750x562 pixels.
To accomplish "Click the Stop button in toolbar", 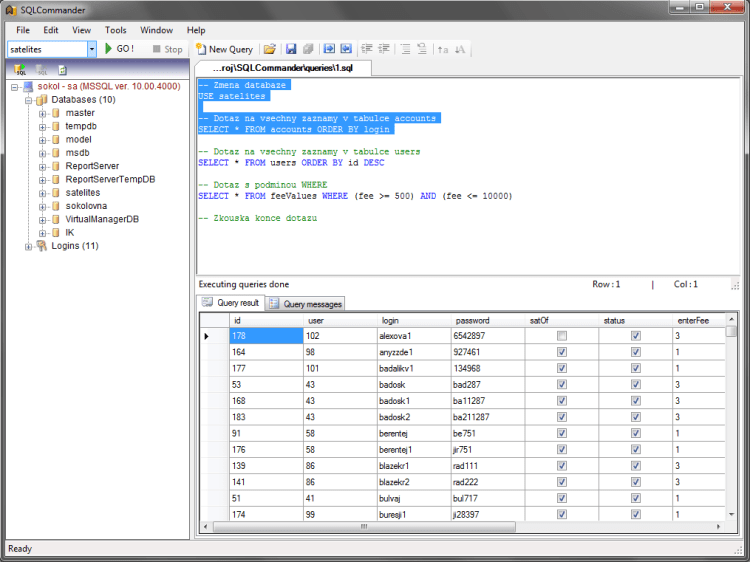I will point(167,49).
